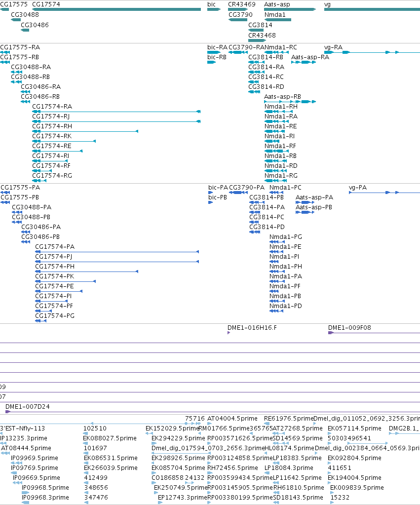Image resolution: width=420 pixels, height=505 pixels.
Task: Click EST entry 411651
Action: [x=340, y=468]
